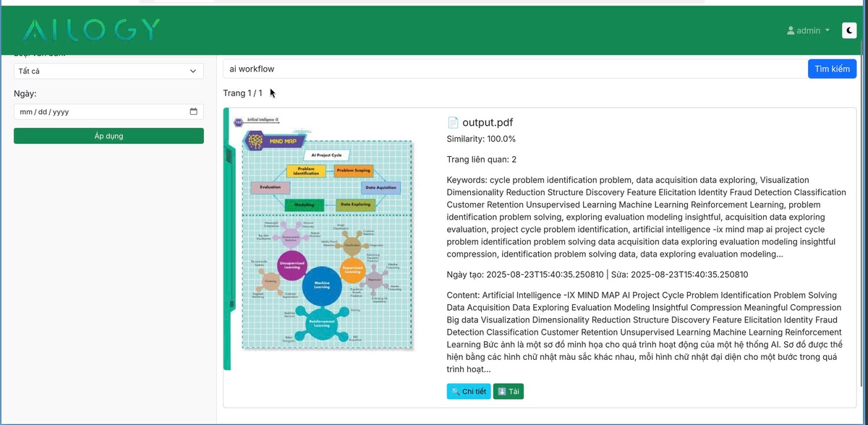Click the right-side vertical page scrollbar

click(862, 217)
